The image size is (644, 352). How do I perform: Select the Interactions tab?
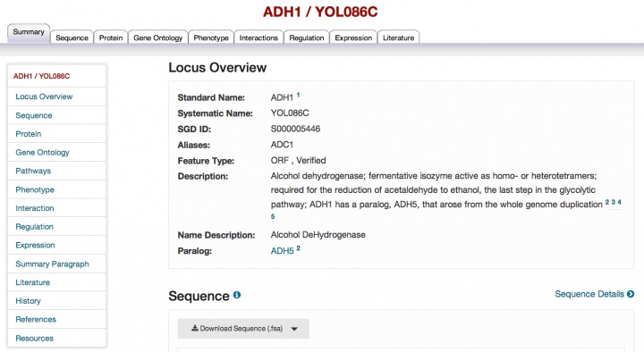258,38
